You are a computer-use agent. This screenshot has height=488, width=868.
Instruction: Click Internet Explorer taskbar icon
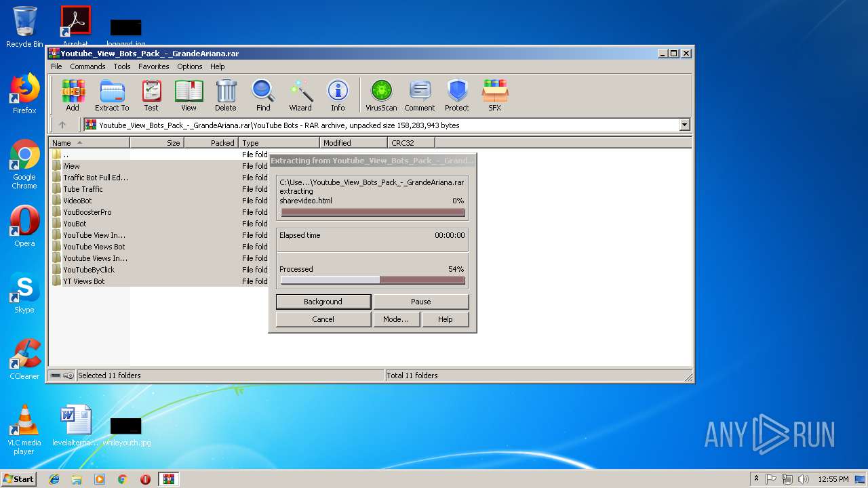(x=54, y=479)
